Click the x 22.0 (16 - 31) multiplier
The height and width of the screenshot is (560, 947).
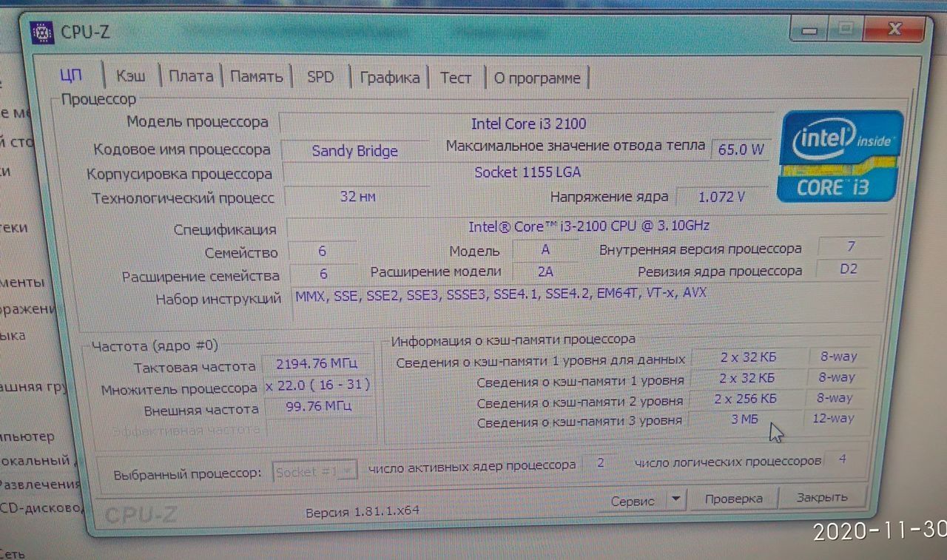coord(318,385)
